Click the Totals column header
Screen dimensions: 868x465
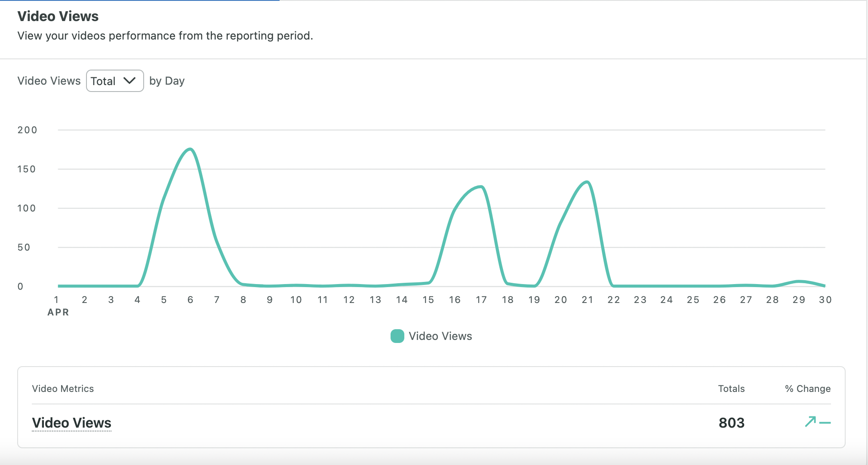point(731,389)
